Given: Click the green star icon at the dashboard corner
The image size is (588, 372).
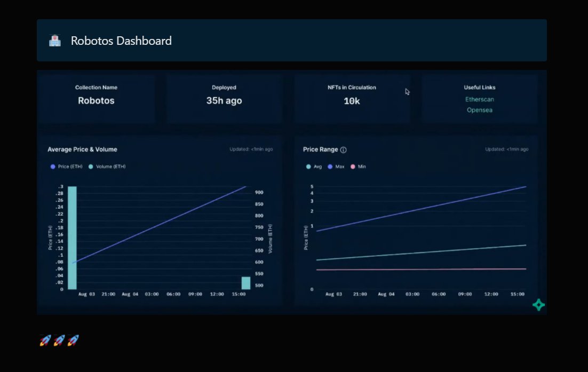Looking at the screenshot, I should point(538,305).
